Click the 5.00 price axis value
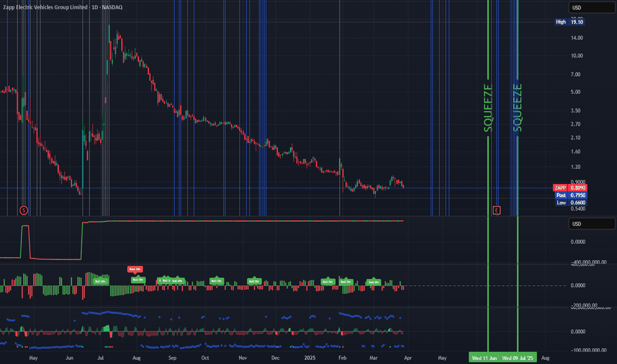 575,92
